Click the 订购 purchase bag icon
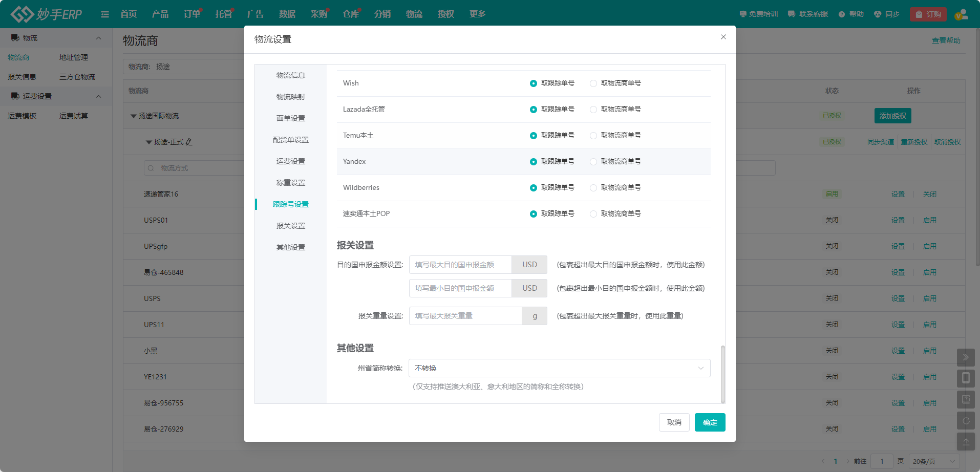Viewport: 980px width, 472px height. pyautogui.click(x=920, y=14)
